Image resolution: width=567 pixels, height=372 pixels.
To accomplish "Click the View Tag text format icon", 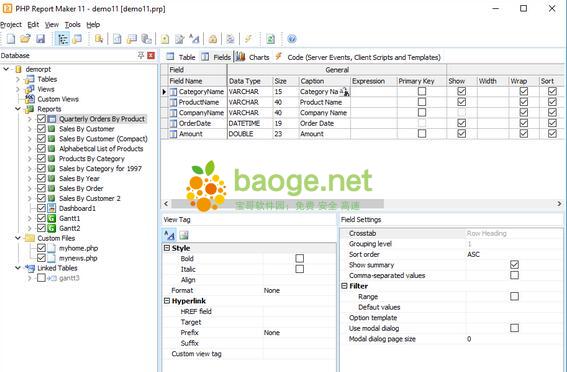I will pos(169,235).
